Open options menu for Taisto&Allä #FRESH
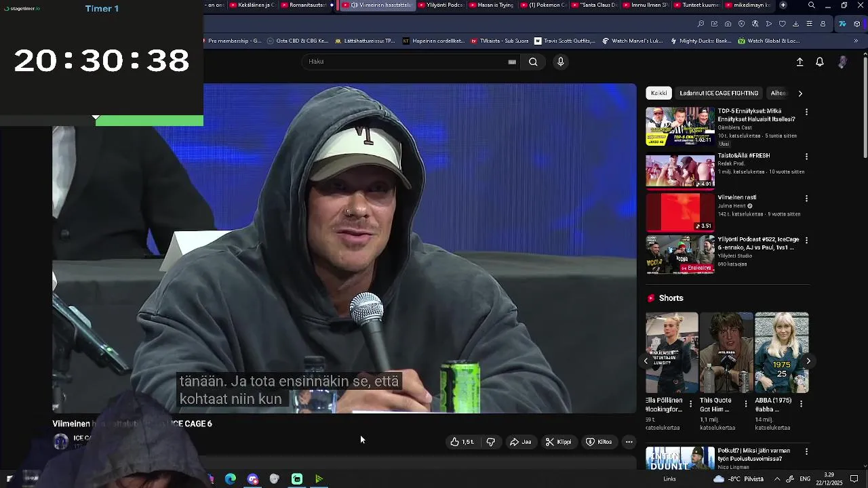 [806, 157]
